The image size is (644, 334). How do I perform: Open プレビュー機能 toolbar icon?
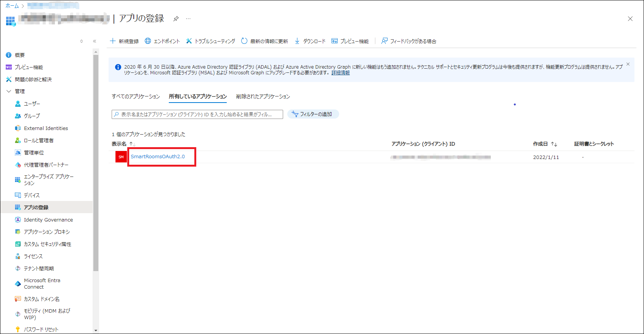335,41
